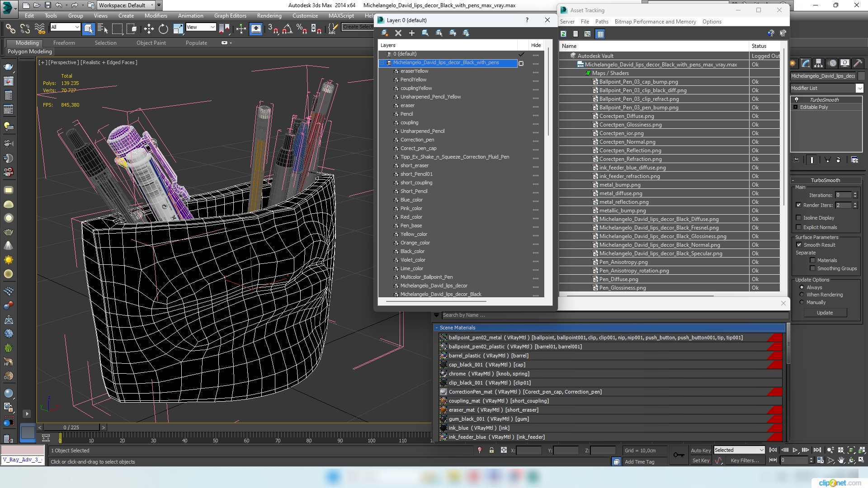This screenshot has height=488, width=868.
Task: Disable the Smooth Result checkbox
Action: click(799, 245)
